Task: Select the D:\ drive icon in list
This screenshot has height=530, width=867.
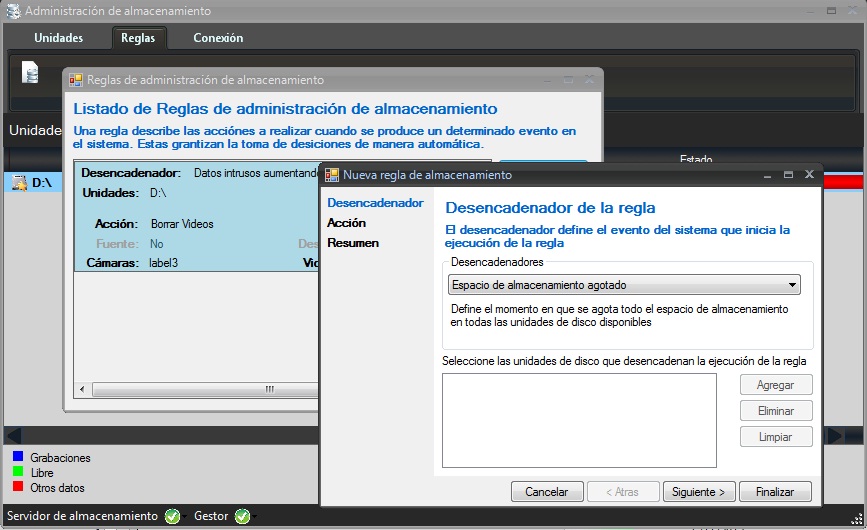Action: pos(18,182)
